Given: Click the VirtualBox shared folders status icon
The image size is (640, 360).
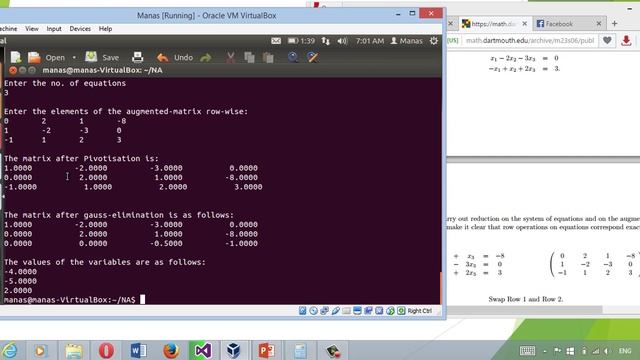Looking at the screenshot, I should tap(347, 311).
